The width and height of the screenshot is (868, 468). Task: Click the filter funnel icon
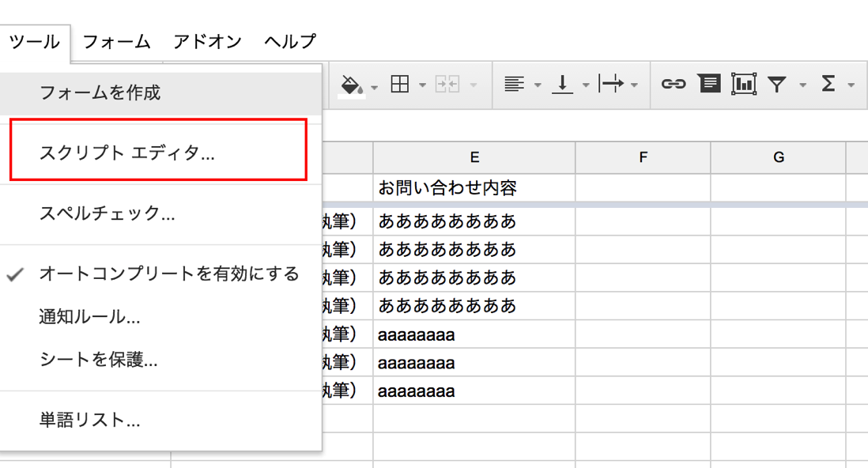pyautogui.click(x=777, y=84)
